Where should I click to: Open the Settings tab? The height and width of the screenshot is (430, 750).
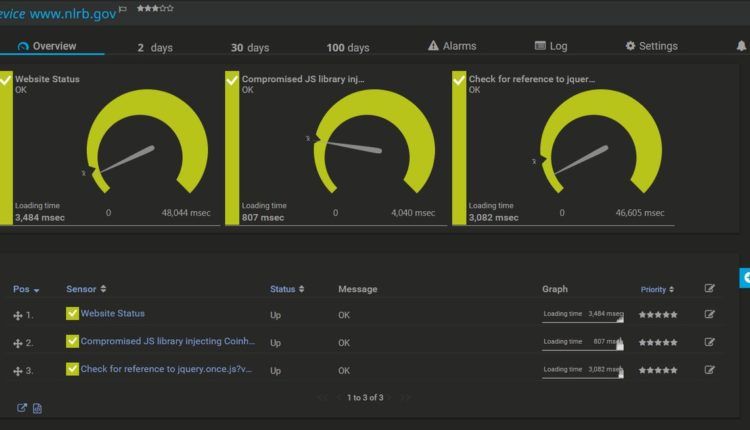[x=651, y=46]
